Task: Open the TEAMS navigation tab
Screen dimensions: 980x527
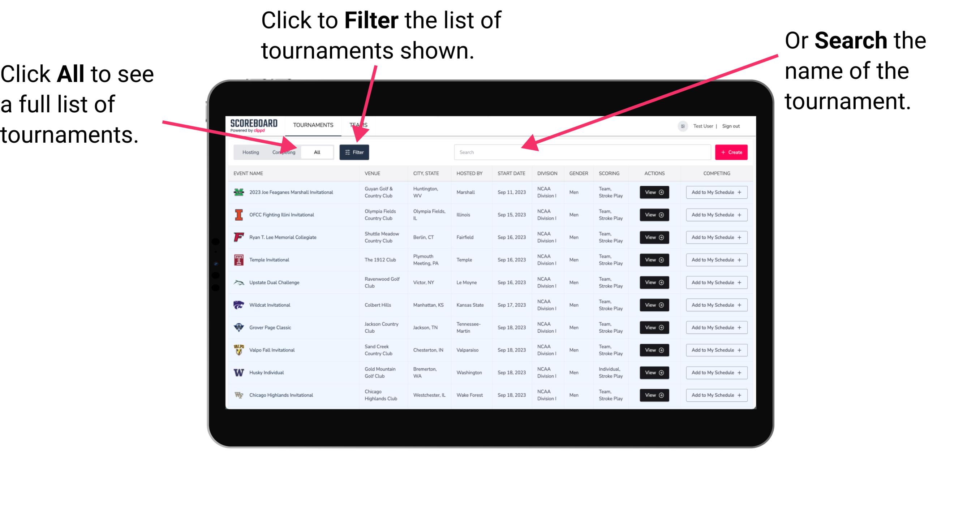Action: coord(359,125)
